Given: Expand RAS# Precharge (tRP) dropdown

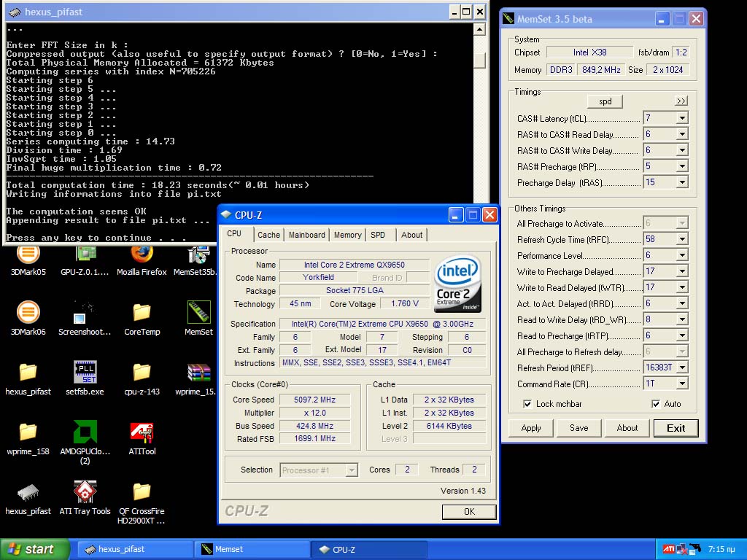Looking at the screenshot, I should pyautogui.click(x=682, y=166).
